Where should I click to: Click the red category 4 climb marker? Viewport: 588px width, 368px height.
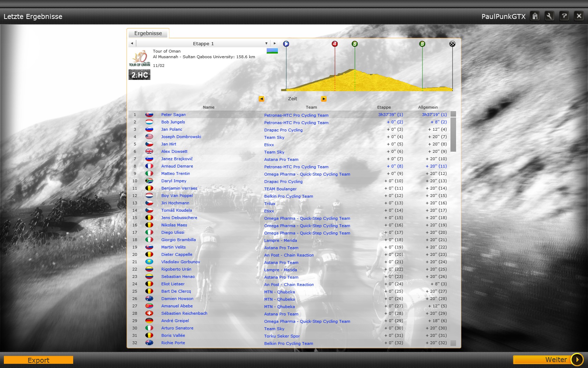pos(335,44)
